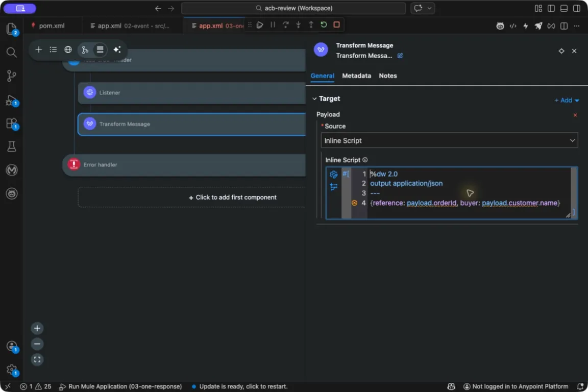
Task: Toggle the #[ expression mode button
Action: [x=346, y=174]
